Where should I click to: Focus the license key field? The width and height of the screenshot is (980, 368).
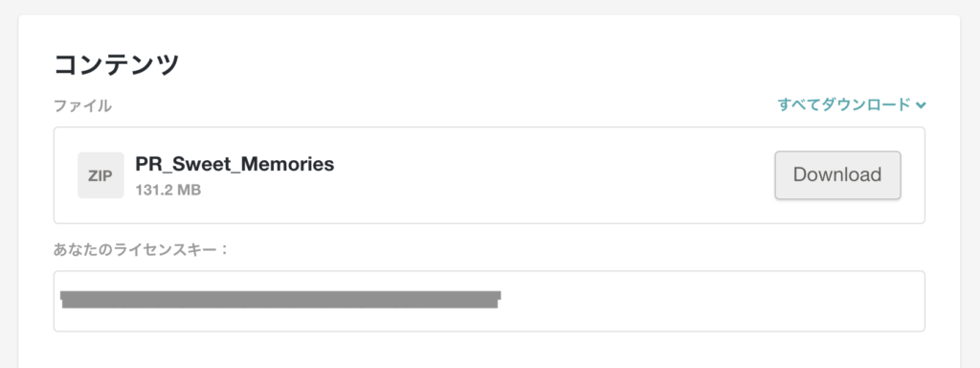(489, 301)
